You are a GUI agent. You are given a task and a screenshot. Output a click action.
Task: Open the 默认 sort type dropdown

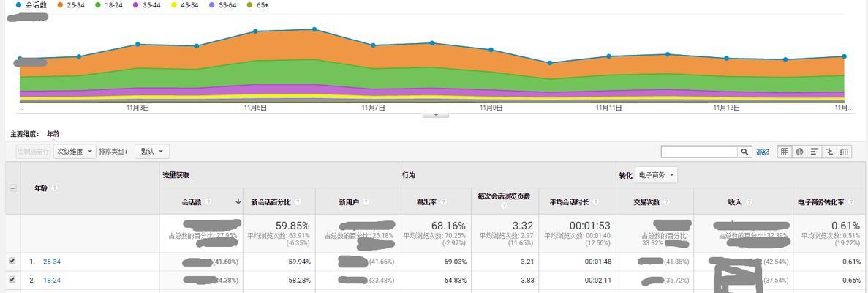point(151,152)
